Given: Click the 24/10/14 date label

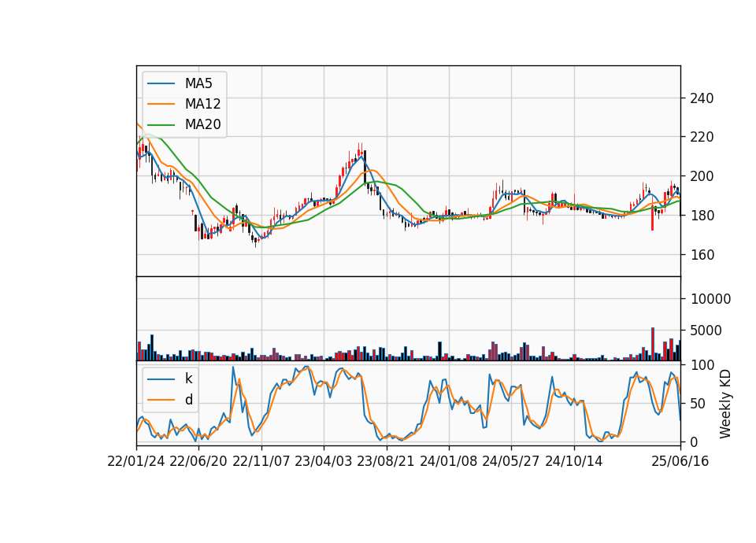Looking at the screenshot, I should (574, 462).
